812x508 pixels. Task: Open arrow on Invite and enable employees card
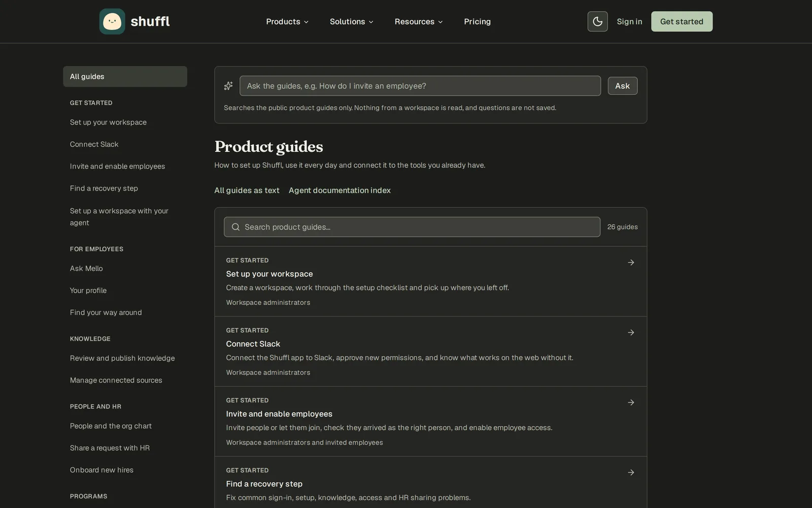[631, 402]
